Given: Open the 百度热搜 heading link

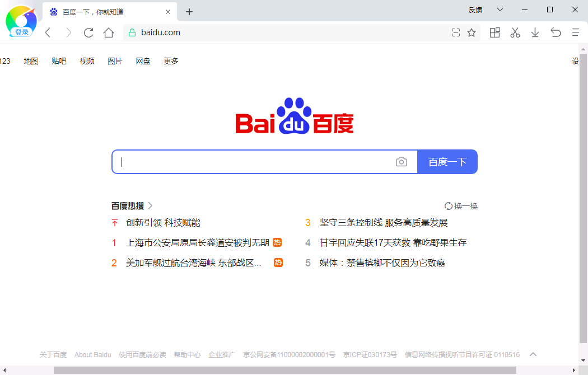Looking at the screenshot, I should point(128,205).
